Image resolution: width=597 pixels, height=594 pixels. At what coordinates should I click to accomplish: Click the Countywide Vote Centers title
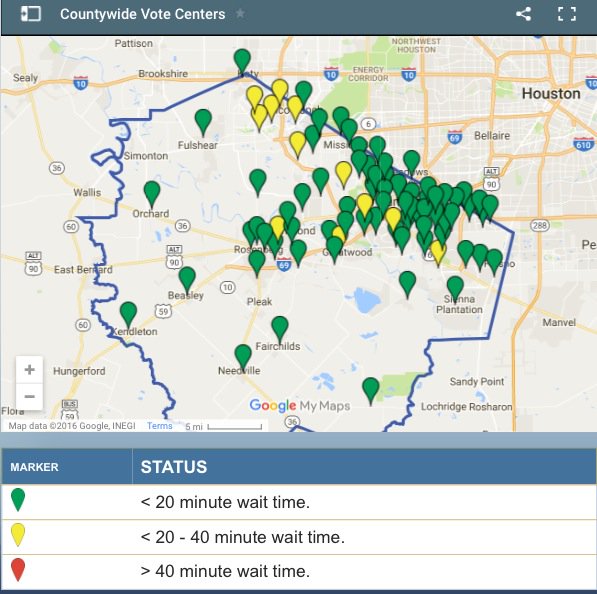(142, 14)
